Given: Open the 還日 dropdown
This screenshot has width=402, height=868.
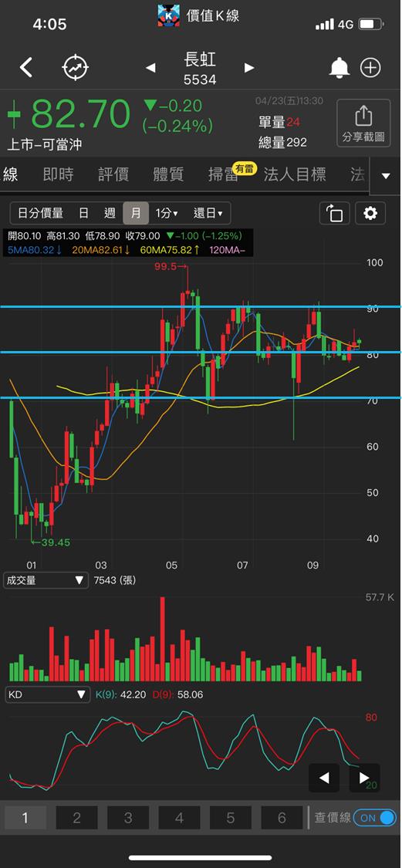Looking at the screenshot, I should coord(208,213).
